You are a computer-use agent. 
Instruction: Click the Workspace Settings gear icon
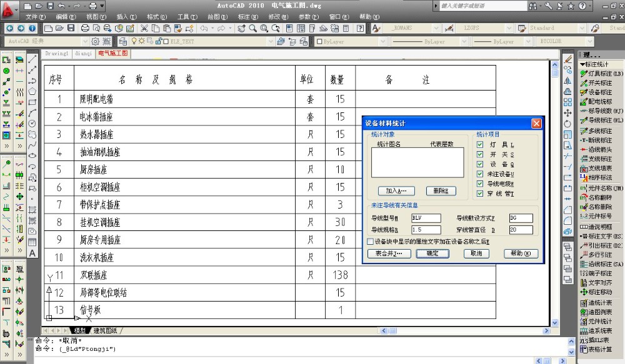click(x=95, y=41)
